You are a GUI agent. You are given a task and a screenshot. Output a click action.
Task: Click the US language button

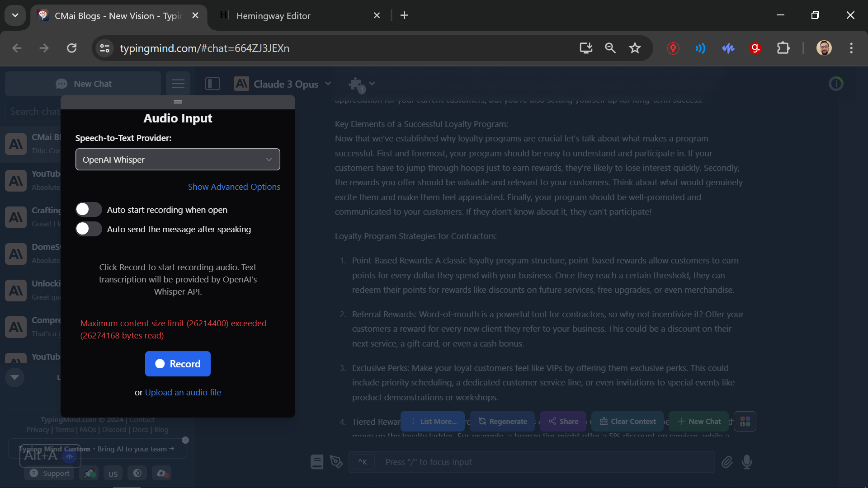tap(113, 474)
